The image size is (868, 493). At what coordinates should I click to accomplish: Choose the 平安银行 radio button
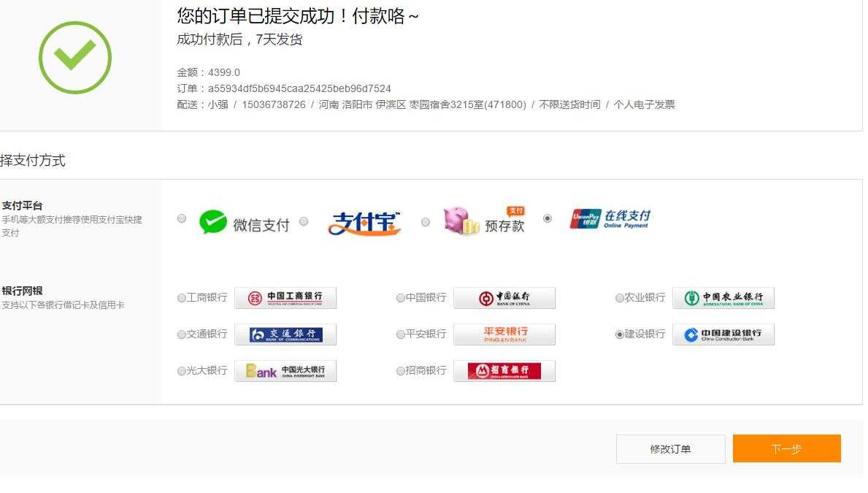pos(401,335)
